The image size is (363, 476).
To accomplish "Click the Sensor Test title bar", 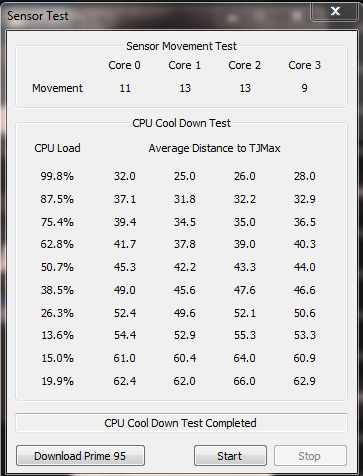I will point(157,15).
